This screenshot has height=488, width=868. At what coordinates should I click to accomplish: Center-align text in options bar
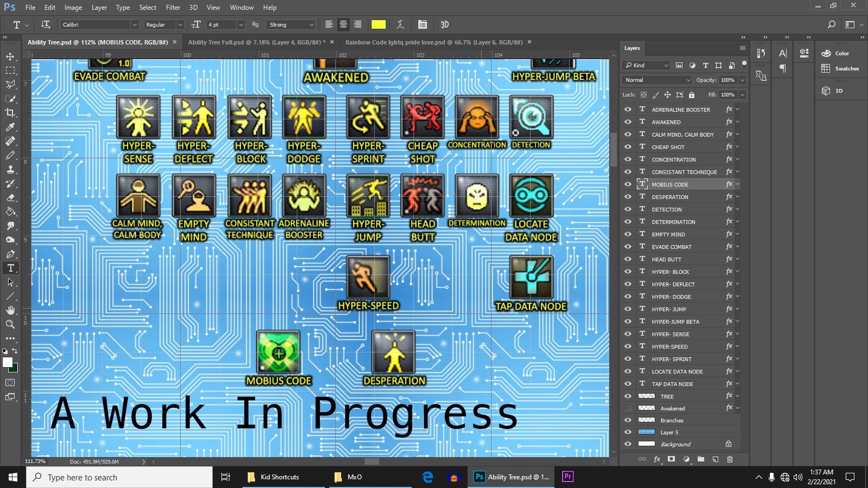coord(343,24)
